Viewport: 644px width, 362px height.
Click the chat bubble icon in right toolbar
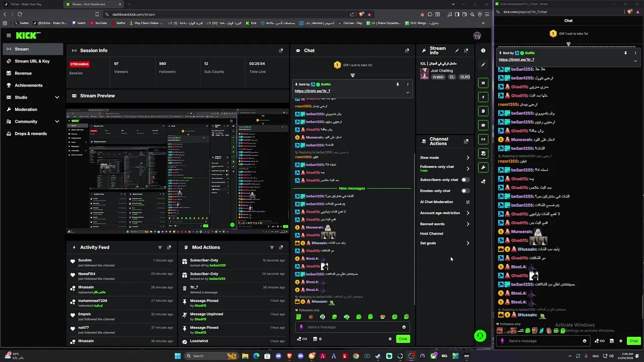pos(483,125)
